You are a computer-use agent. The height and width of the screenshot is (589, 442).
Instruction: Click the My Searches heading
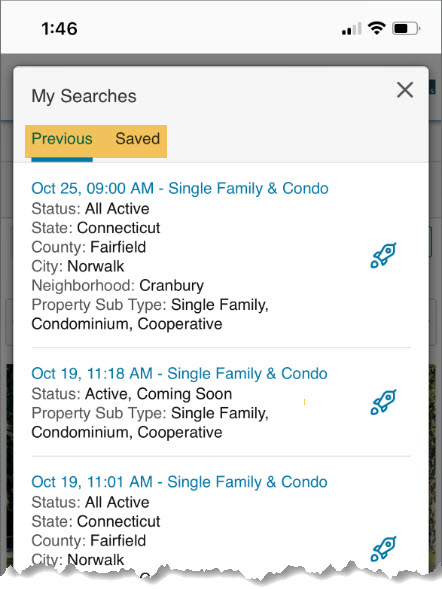click(x=84, y=96)
